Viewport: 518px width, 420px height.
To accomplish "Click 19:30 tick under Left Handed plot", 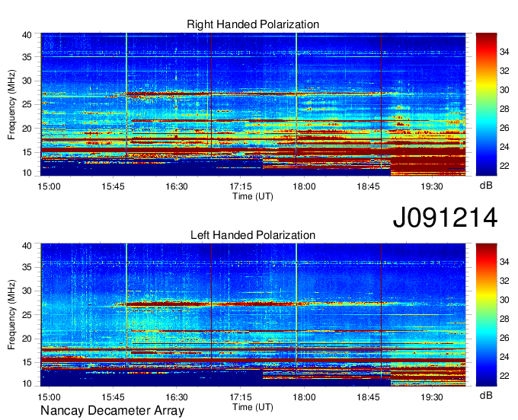I will [432, 397].
